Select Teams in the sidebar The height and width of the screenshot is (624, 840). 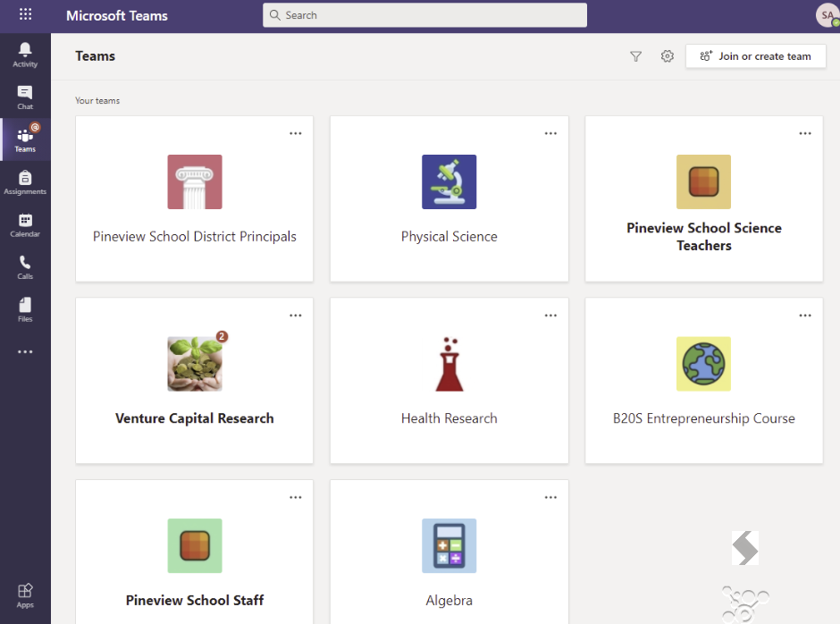click(x=25, y=140)
